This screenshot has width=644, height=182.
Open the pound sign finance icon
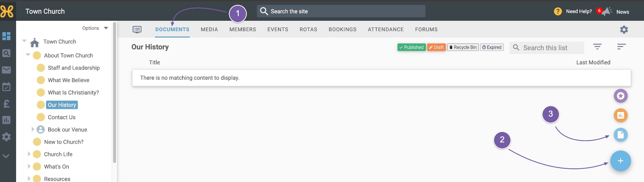point(6,104)
